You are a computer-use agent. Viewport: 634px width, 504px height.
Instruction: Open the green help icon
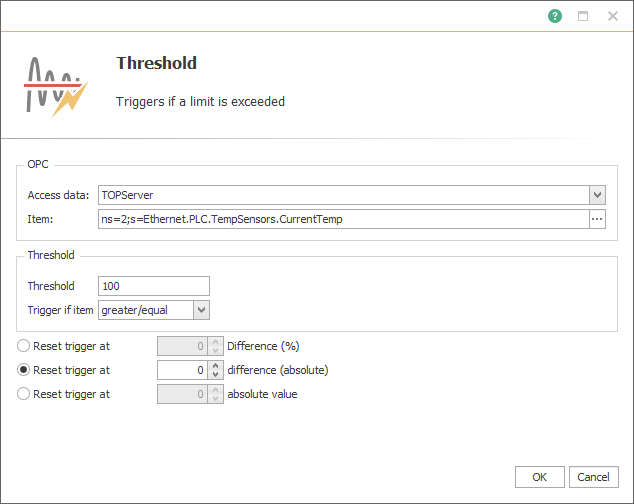555,16
